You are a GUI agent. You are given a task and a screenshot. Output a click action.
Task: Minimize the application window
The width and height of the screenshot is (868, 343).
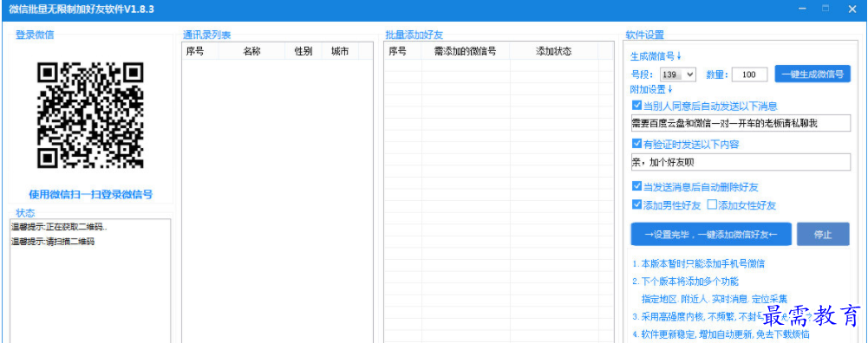click(x=801, y=9)
